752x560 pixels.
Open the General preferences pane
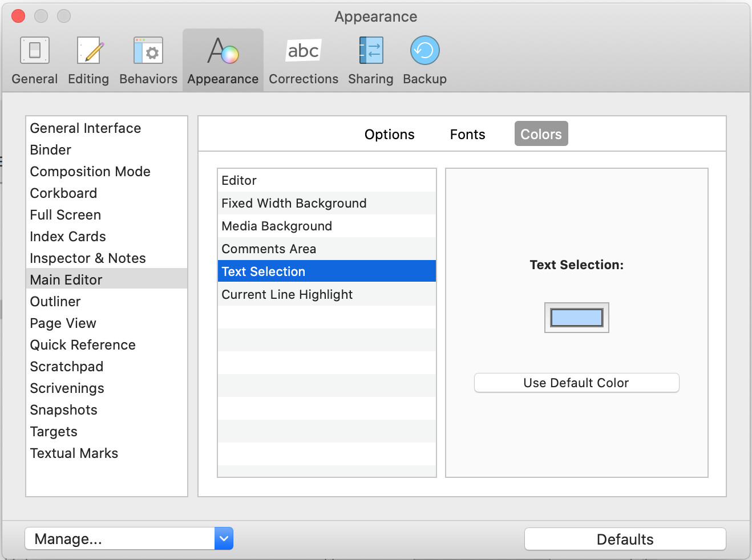tap(34, 60)
